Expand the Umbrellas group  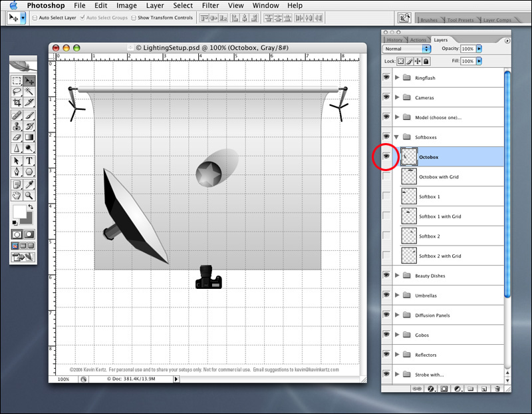click(x=396, y=295)
